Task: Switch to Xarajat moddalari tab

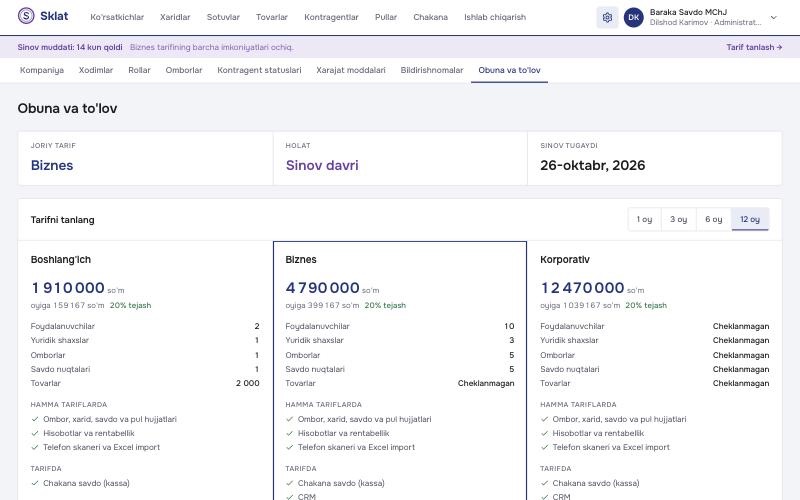Action: pos(351,70)
